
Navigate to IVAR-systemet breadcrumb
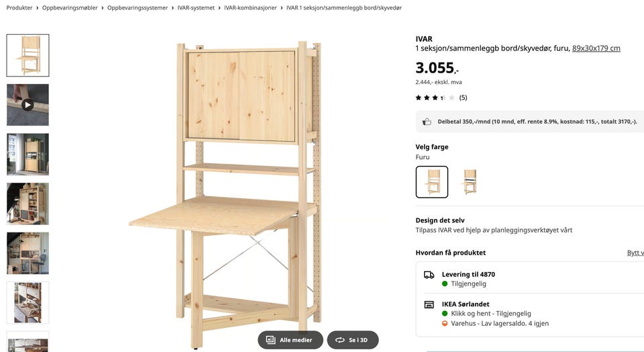pos(196,8)
